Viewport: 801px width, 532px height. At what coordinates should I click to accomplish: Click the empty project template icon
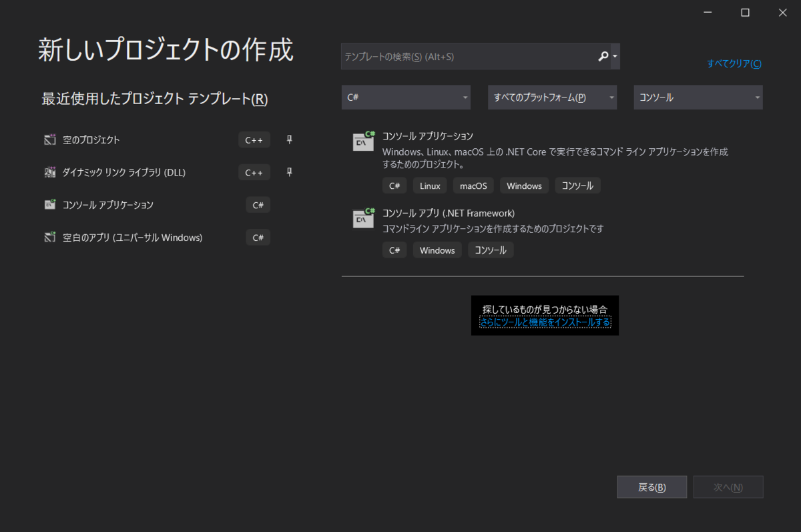[50, 140]
